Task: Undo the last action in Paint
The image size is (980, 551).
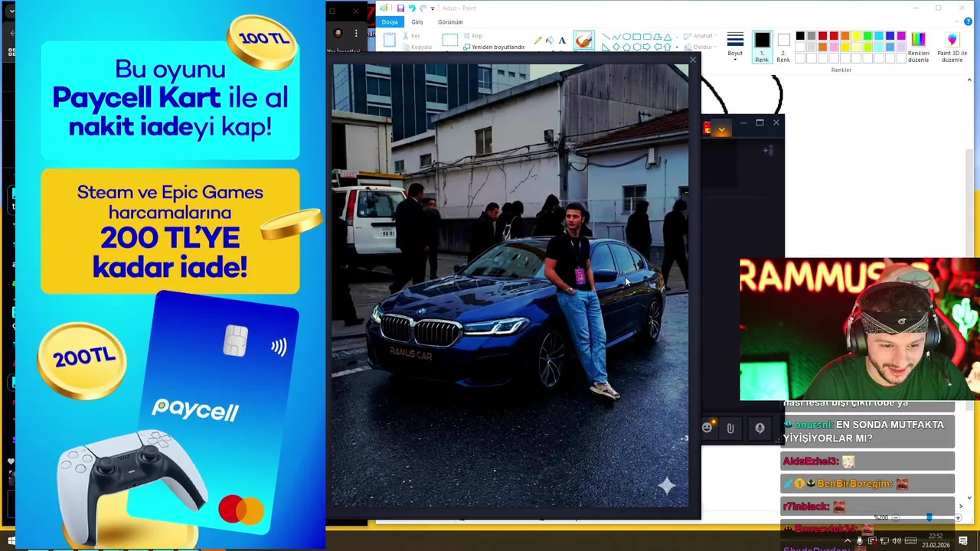Action: (x=411, y=8)
